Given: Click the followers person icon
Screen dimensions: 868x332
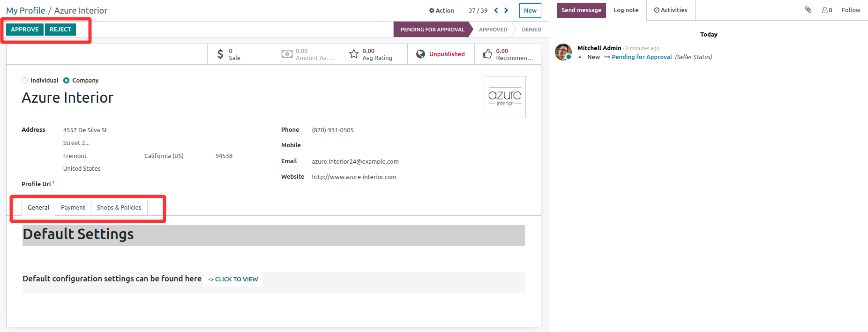Looking at the screenshot, I should (825, 10).
